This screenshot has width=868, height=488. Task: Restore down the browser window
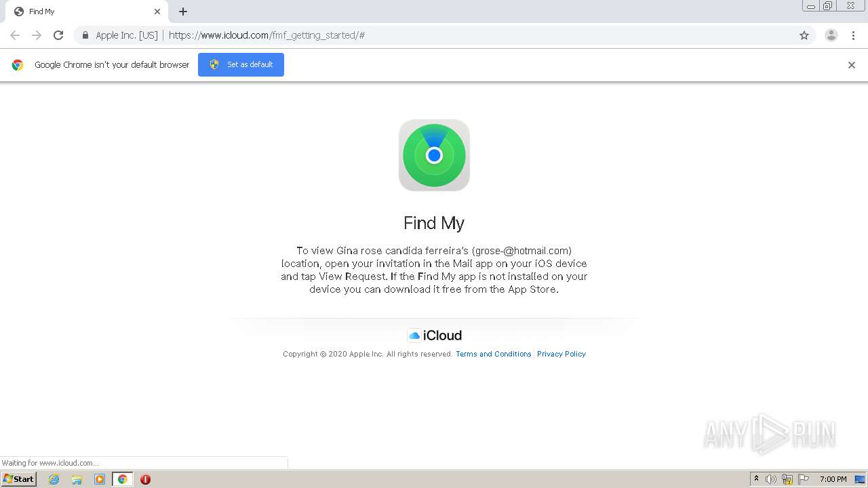pyautogui.click(x=828, y=6)
